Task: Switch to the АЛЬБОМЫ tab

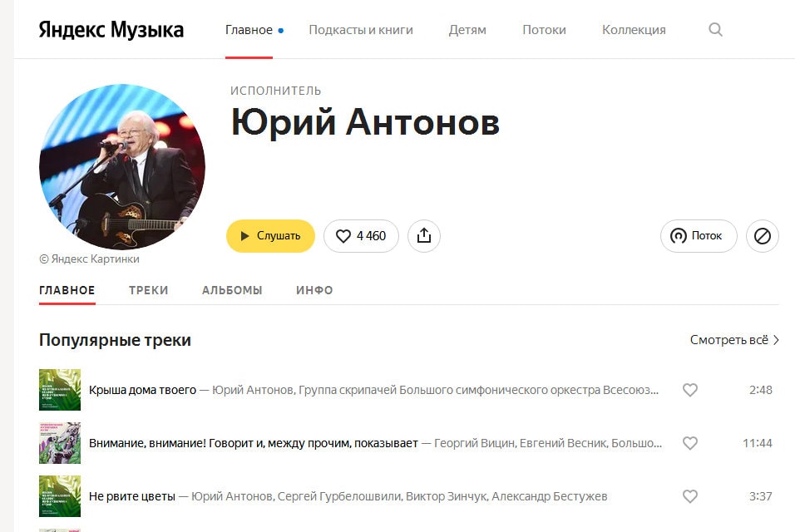Action: [232, 290]
